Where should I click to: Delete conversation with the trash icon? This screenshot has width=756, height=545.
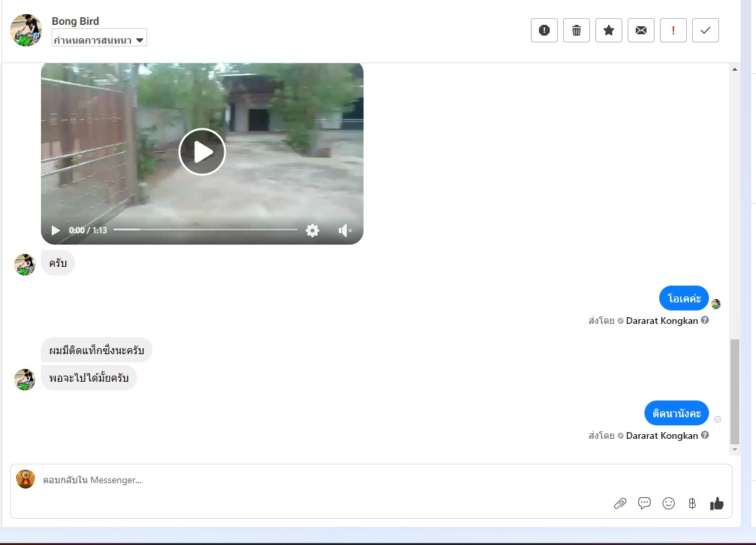click(577, 30)
